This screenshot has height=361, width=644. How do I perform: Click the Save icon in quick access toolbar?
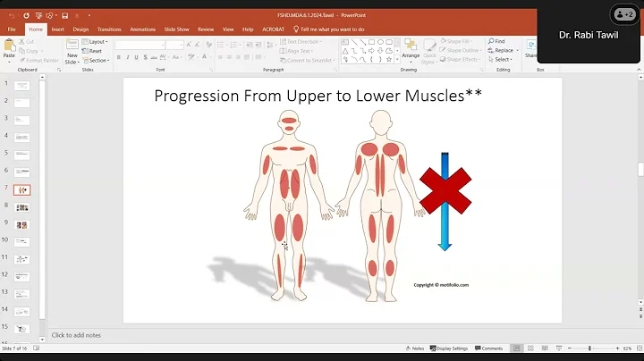click(x=65, y=15)
